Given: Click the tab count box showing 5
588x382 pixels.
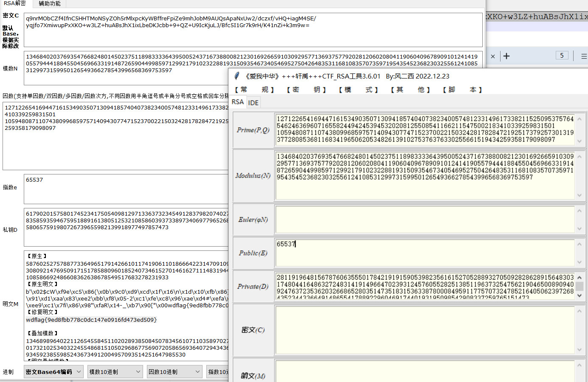Looking at the screenshot, I should (562, 56).
